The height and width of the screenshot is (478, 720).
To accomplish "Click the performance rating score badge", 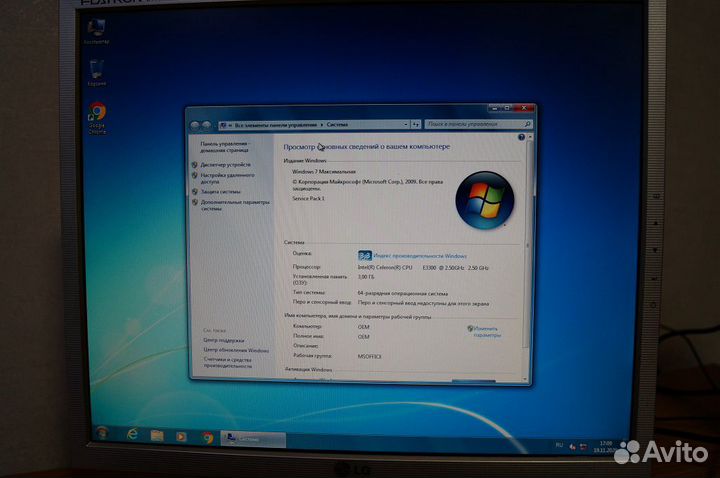I will [365, 255].
